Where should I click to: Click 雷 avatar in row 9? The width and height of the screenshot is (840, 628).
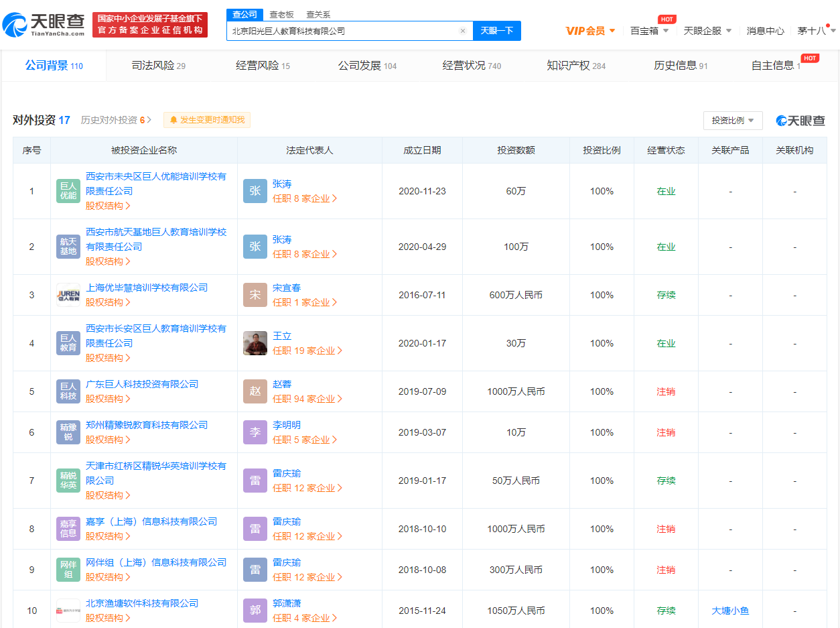(x=255, y=570)
